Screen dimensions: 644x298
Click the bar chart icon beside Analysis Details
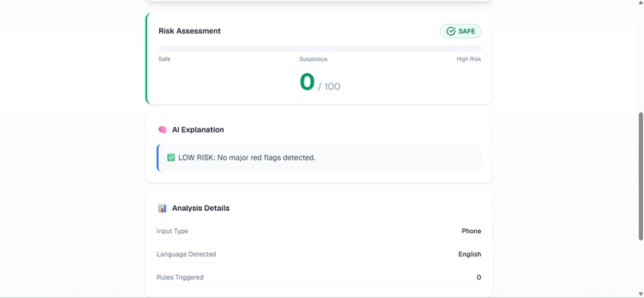pos(162,208)
